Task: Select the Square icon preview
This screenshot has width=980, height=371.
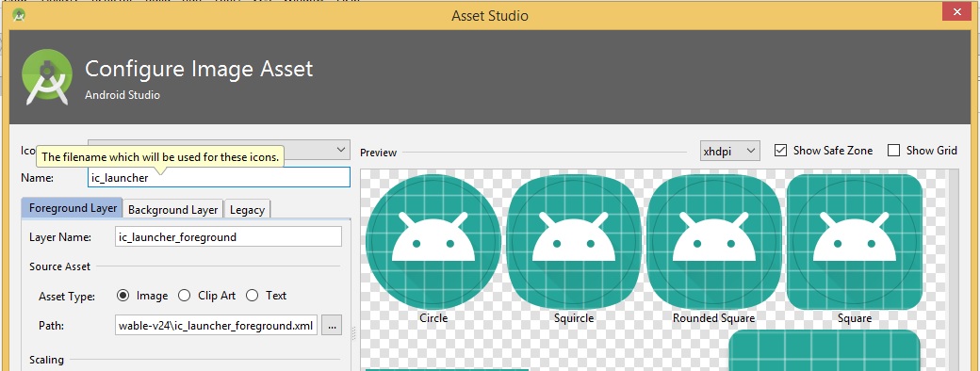Action: click(x=855, y=242)
